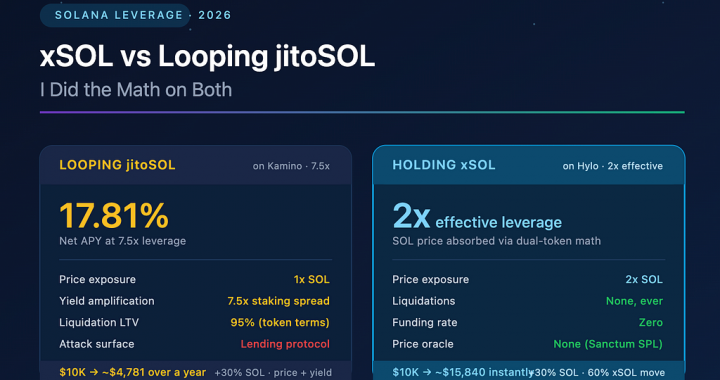Screen dimensions: 720x380
Task: Select the xSOL vs Looping jitoSOL headline
Action: [x=207, y=57]
